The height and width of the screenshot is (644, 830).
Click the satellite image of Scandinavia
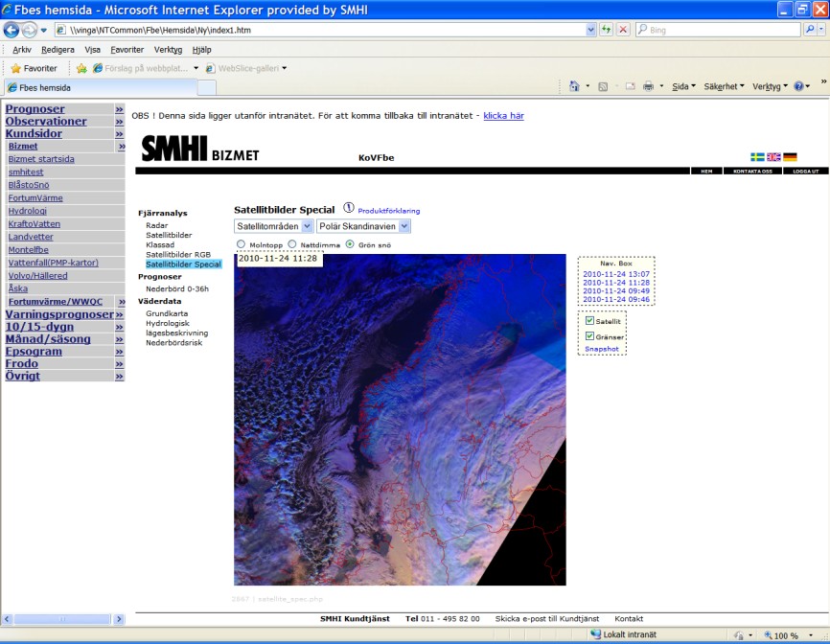coord(400,420)
